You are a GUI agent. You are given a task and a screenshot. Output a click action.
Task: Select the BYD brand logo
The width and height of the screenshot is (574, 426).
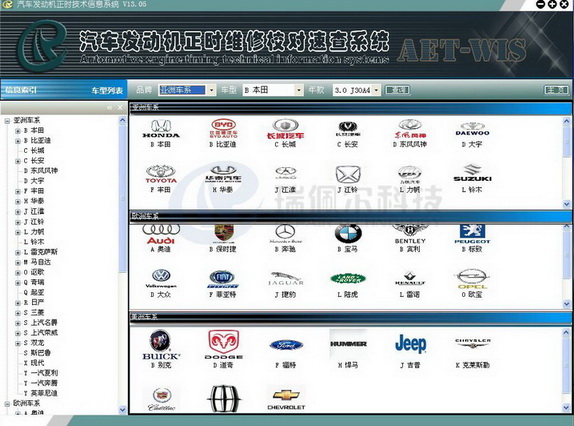coord(223,128)
